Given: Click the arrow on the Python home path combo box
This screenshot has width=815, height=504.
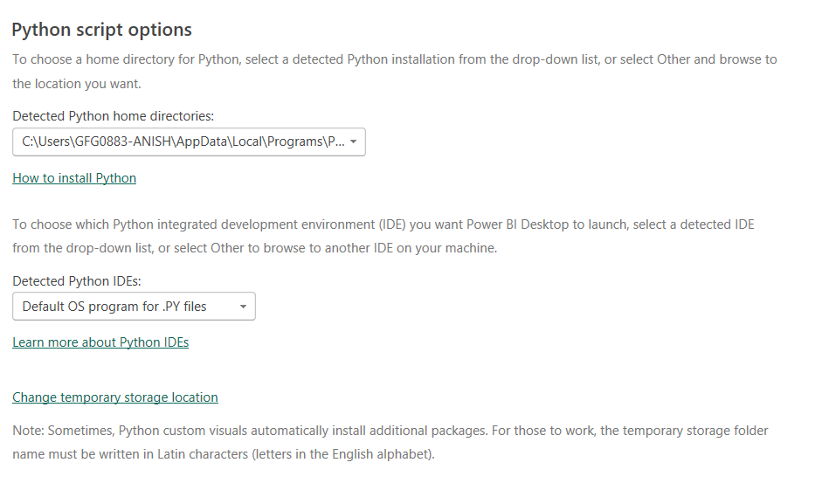Looking at the screenshot, I should pyautogui.click(x=353, y=142).
